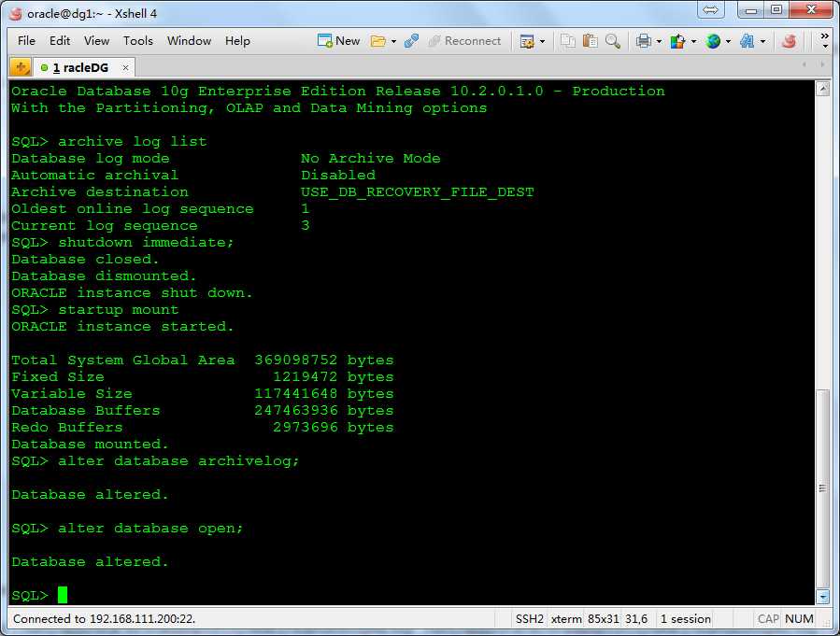
Task: Click the 'Database mounted.' line
Action: [x=90, y=445]
